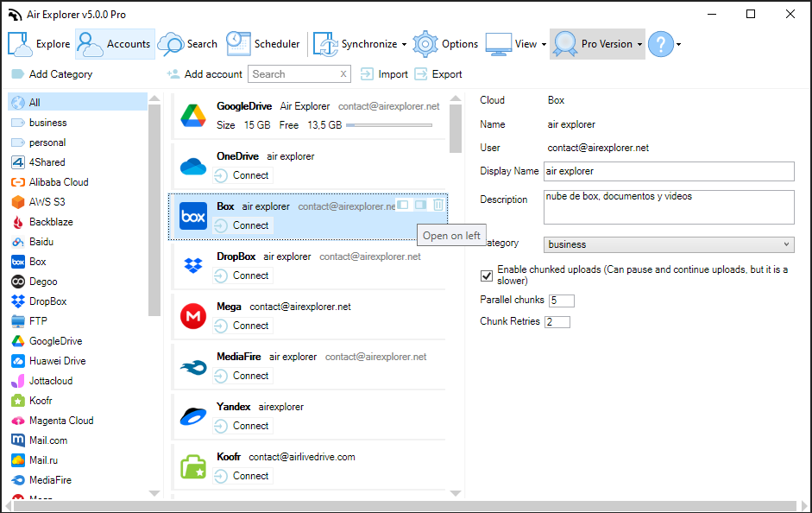
Task: Select the red Mega account logo
Action: click(x=193, y=316)
